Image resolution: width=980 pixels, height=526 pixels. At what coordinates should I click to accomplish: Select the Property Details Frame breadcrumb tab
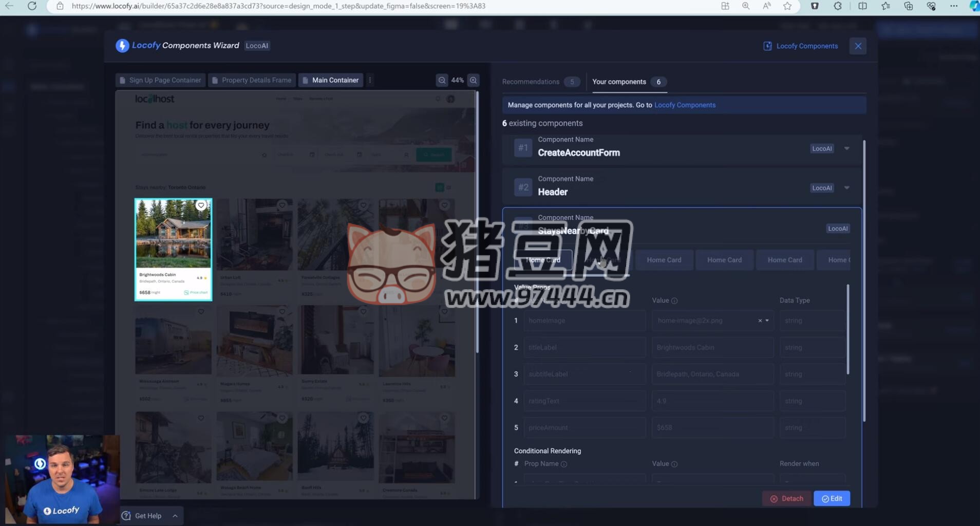coord(251,80)
